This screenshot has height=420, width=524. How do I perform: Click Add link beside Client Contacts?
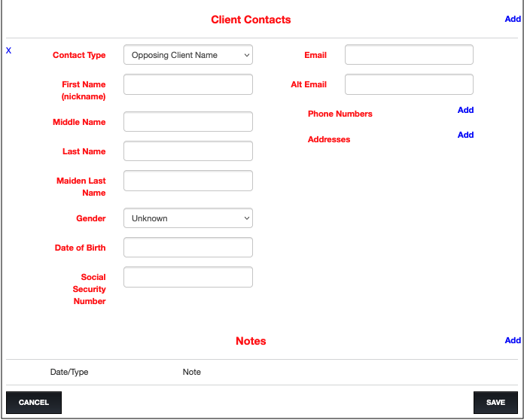(x=512, y=19)
